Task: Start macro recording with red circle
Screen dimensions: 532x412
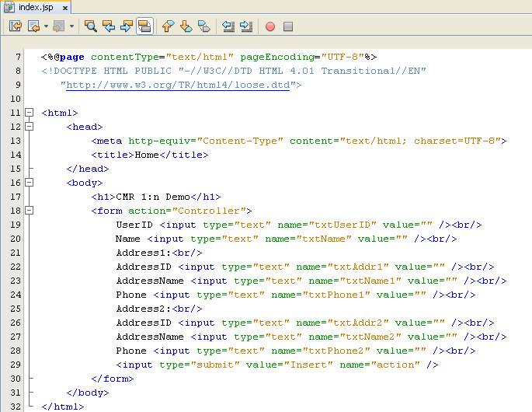Action: pyautogui.click(x=270, y=26)
